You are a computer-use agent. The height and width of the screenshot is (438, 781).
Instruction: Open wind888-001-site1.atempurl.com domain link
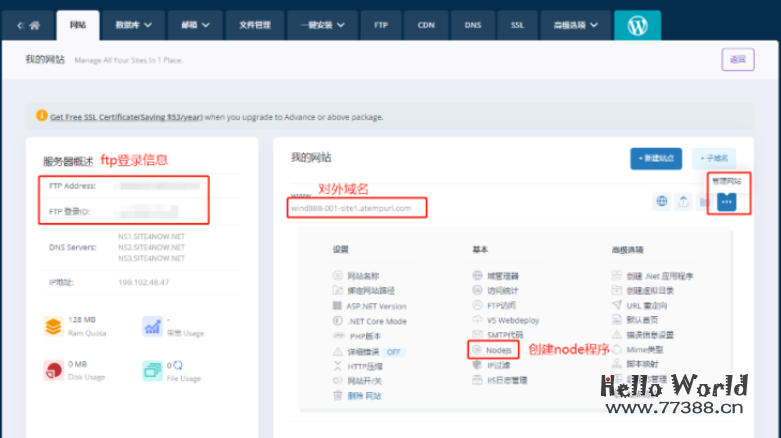351,208
